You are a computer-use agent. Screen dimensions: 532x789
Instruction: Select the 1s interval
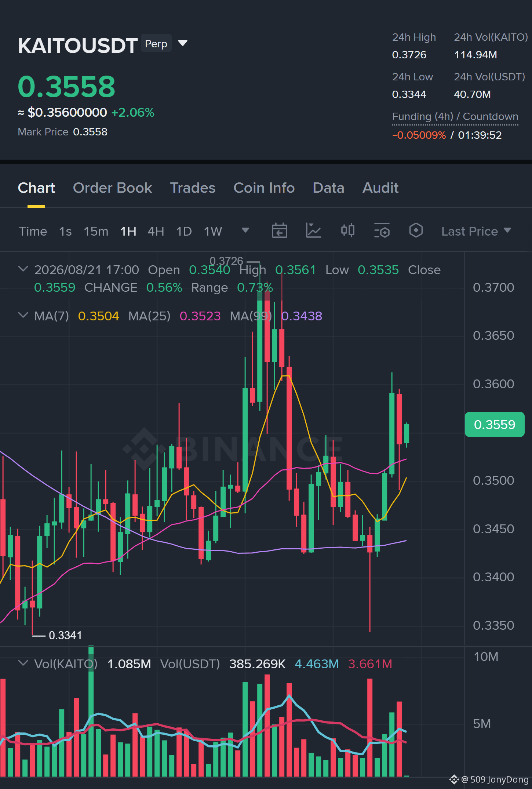pos(65,231)
